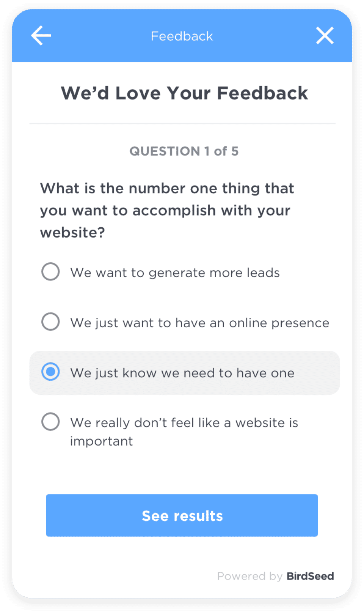Select the radio circle for generating more leads
This screenshot has width=364, height=613.
click(50, 272)
